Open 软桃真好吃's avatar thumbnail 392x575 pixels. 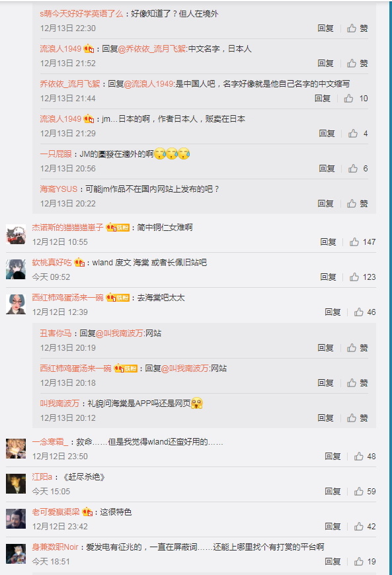coord(16,269)
